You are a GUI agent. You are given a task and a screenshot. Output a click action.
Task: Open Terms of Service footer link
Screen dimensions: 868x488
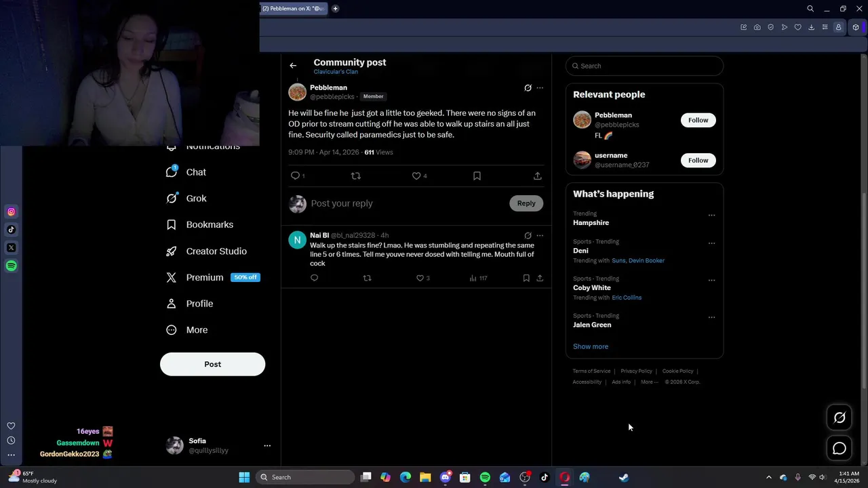coord(591,371)
